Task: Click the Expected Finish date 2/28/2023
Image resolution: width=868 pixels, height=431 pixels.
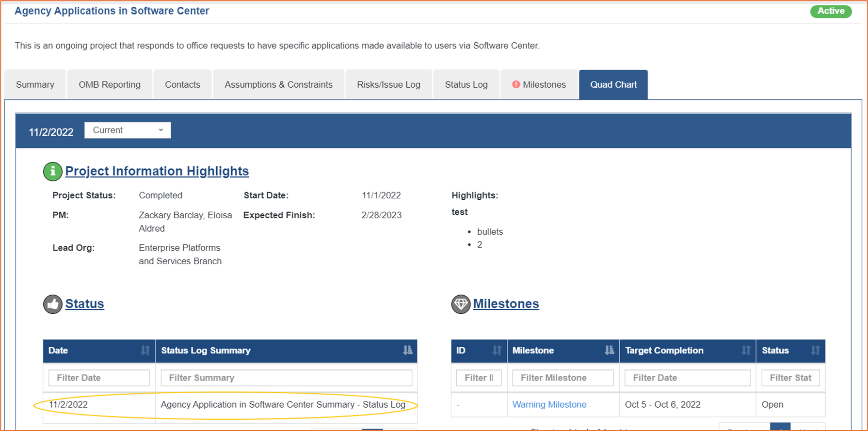Action: click(381, 215)
